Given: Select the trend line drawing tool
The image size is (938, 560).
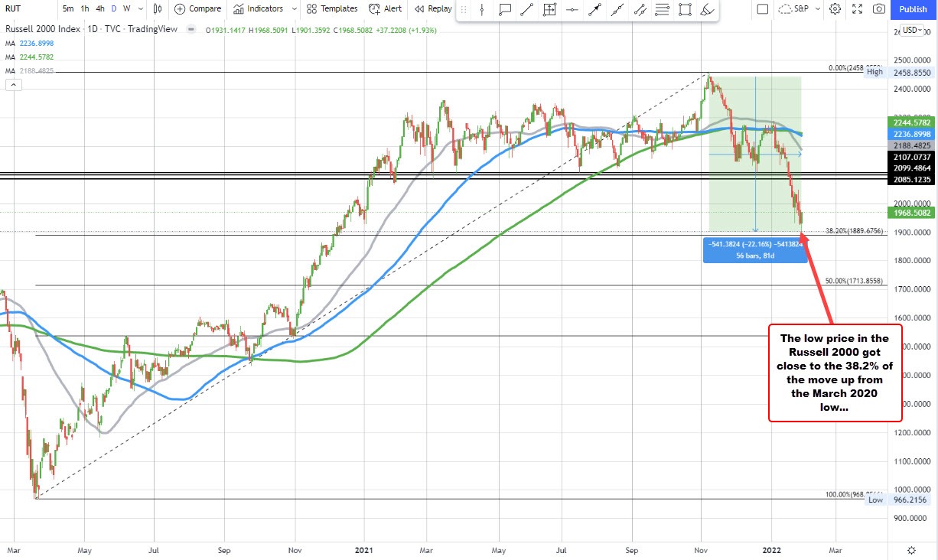Looking at the screenshot, I should (x=527, y=9).
